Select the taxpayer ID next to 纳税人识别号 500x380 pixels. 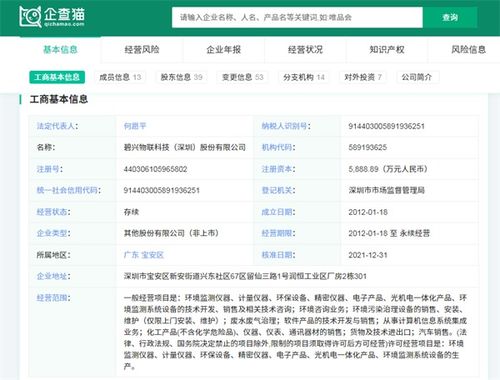click(x=386, y=126)
